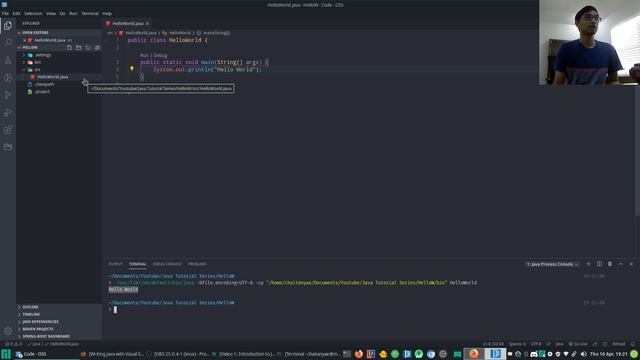Screen dimensions: 640x360
Task: Switch to the DEBUG CONSOLE panel tab
Action: 167,264
